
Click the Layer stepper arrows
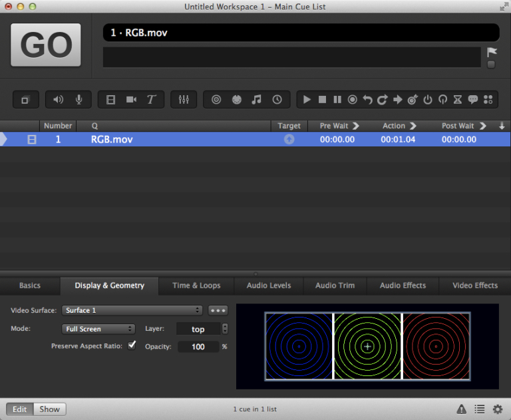point(225,329)
